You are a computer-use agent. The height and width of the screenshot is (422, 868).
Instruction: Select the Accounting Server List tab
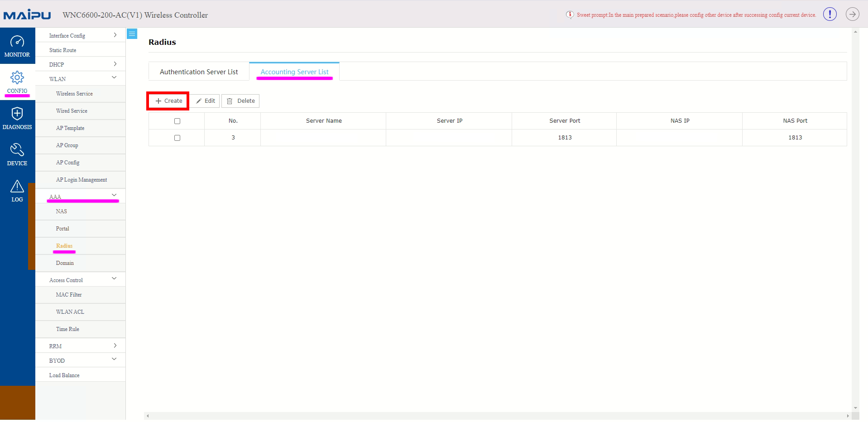294,72
